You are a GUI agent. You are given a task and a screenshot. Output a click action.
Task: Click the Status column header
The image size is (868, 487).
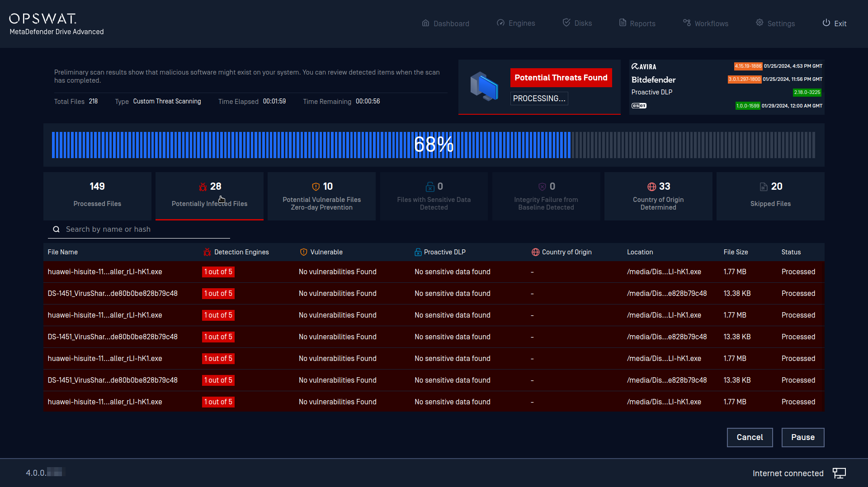[x=791, y=252]
